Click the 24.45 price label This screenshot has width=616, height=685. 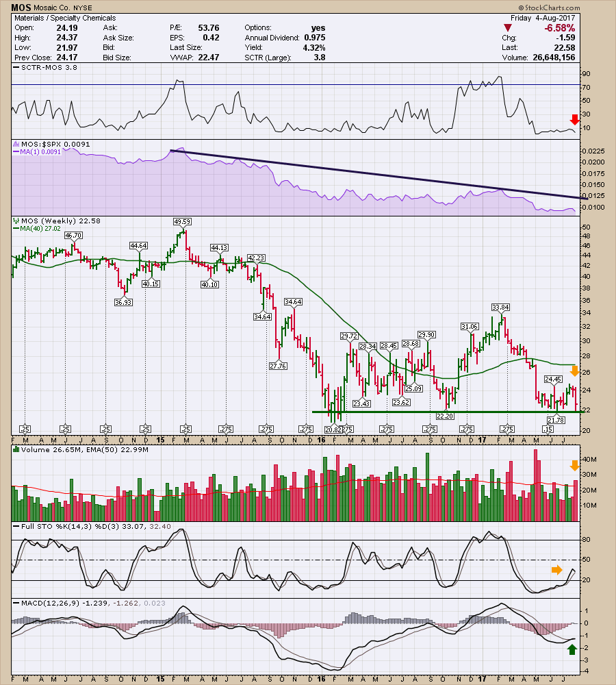coord(553,379)
